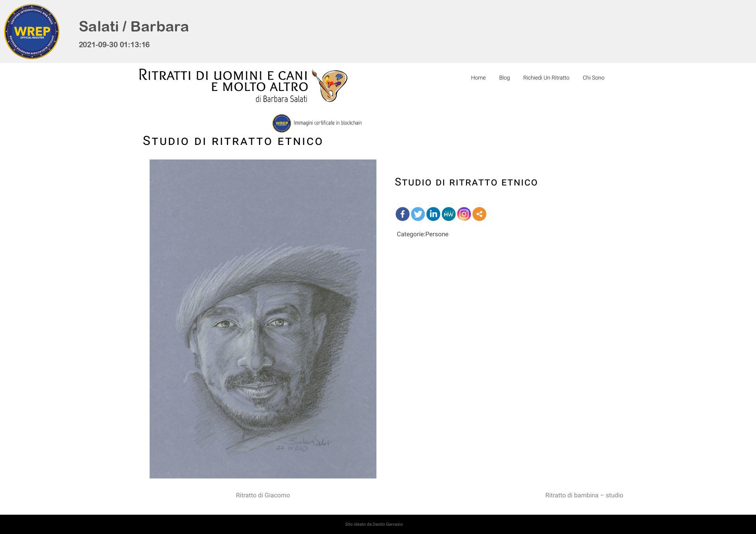Image resolution: width=756 pixels, height=534 pixels.
Task: Click the small WREP blockchain certificate badge
Action: 282,123
